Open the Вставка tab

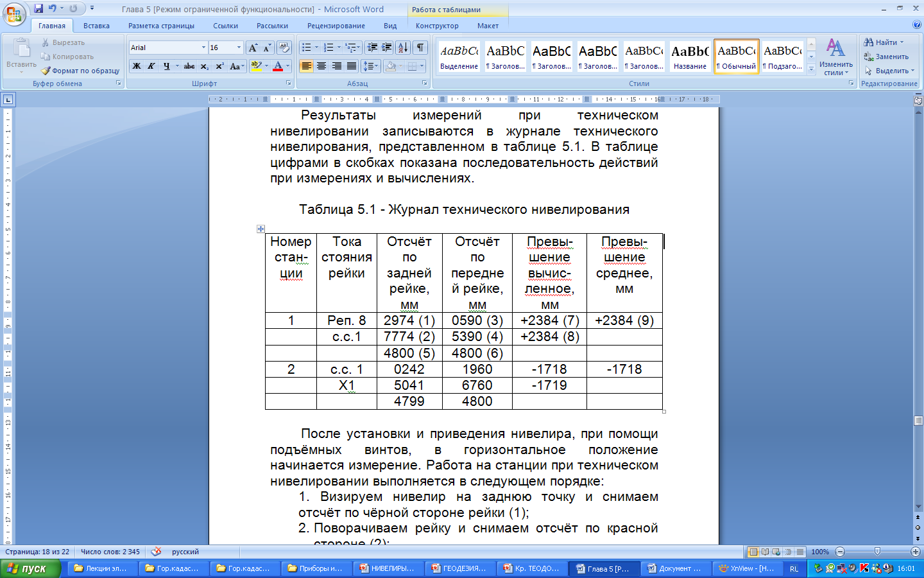click(96, 26)
